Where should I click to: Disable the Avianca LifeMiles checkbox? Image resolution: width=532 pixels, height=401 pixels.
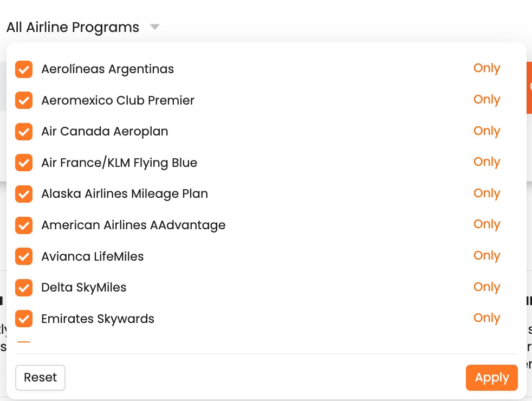click(x=23, y=256)
